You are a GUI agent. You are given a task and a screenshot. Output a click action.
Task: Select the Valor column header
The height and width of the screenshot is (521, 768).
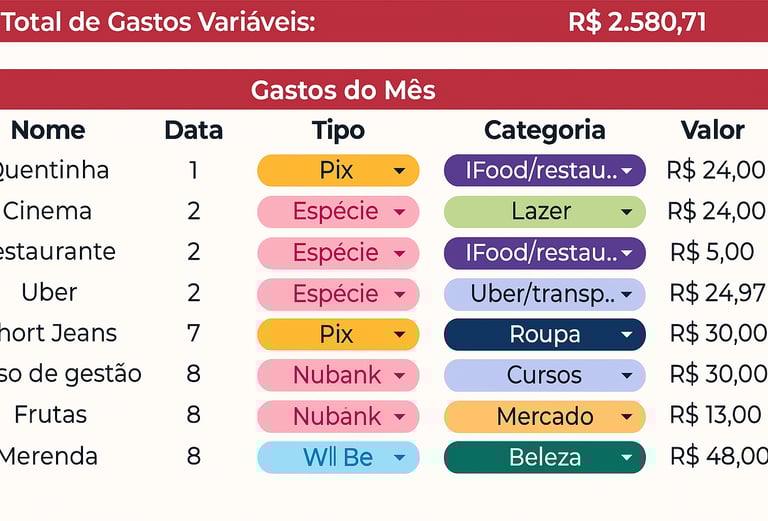pyautogui.click(x=712, y=130)
